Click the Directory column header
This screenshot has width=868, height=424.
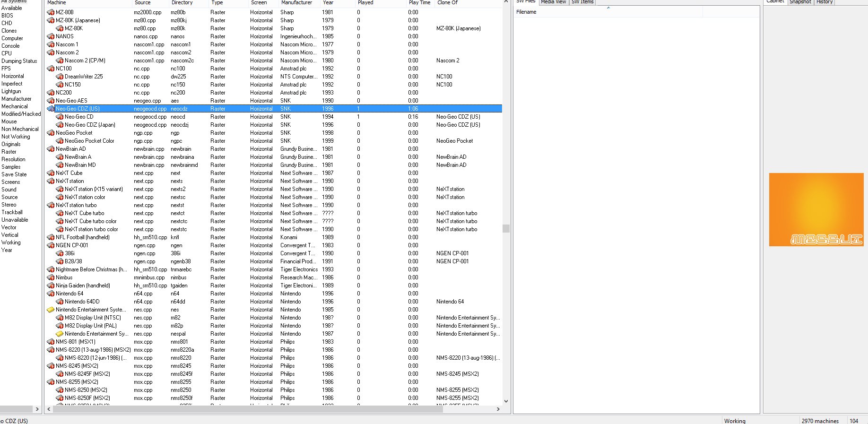(x=189, y=3)
